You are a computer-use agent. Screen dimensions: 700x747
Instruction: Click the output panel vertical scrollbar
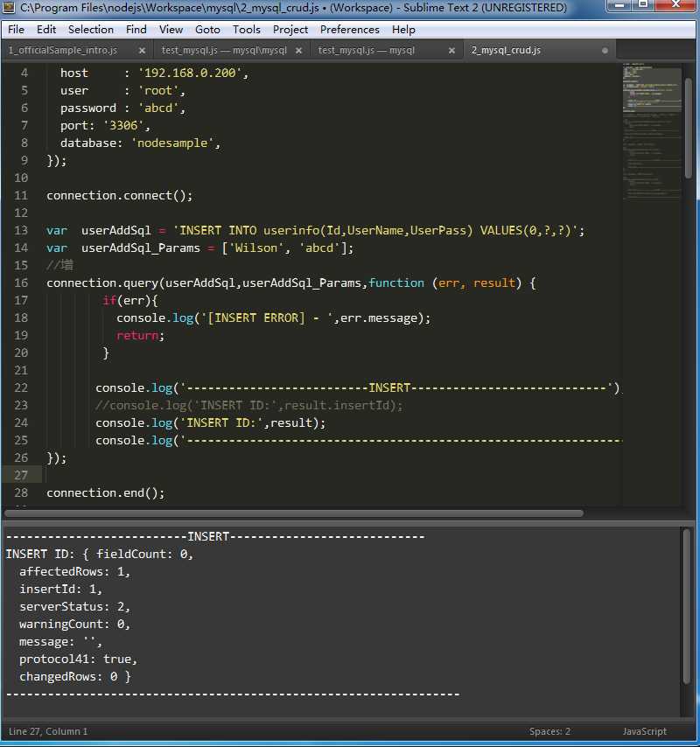pos(687,606)
